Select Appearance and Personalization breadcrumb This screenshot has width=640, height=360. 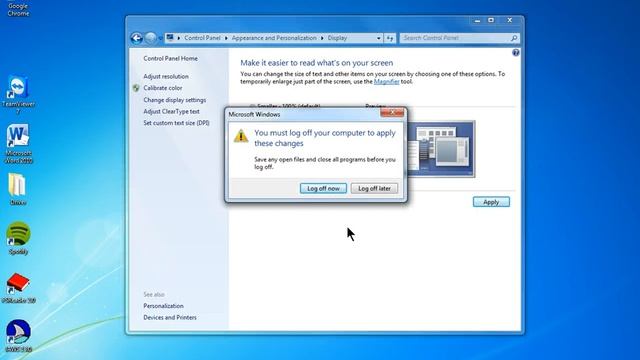(x=274, y=38)
